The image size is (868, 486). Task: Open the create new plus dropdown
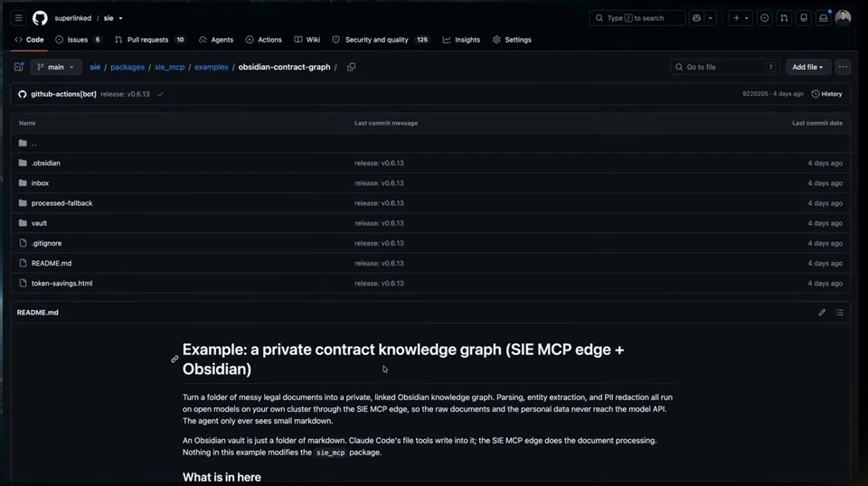tap(741, 18)
